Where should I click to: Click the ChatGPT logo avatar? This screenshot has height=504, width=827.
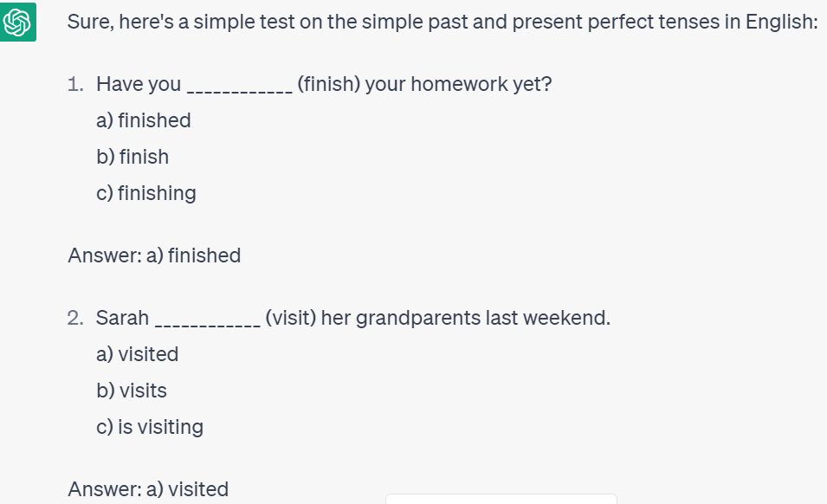[x=18, y=22]
